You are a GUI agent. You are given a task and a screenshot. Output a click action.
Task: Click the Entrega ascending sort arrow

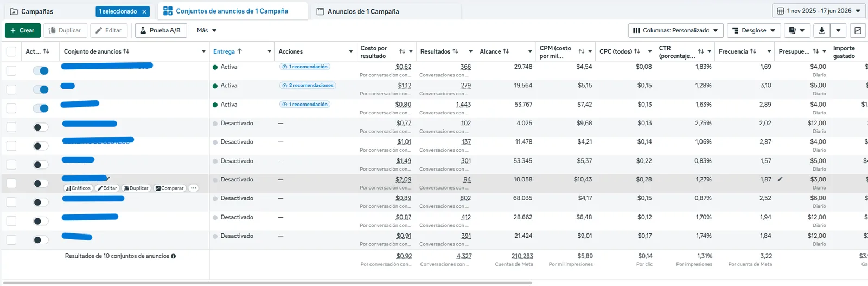point(239,51)
